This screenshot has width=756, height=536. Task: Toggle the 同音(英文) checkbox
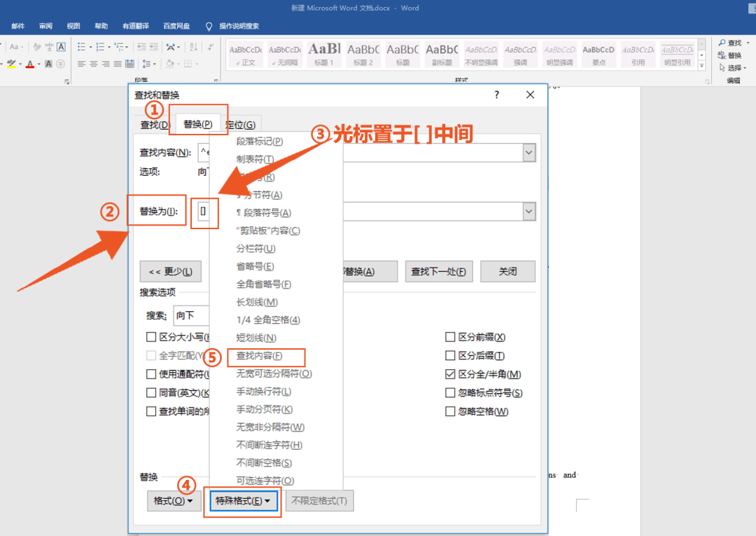click(151, 392)
